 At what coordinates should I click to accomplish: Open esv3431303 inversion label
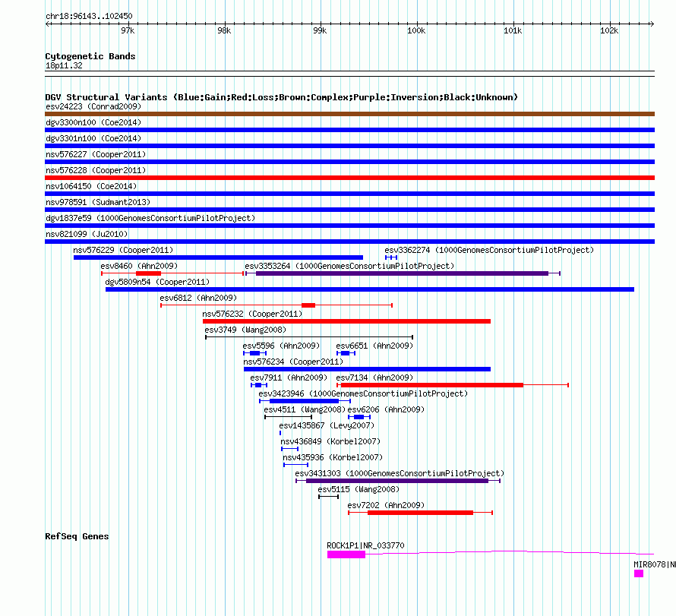400,473
